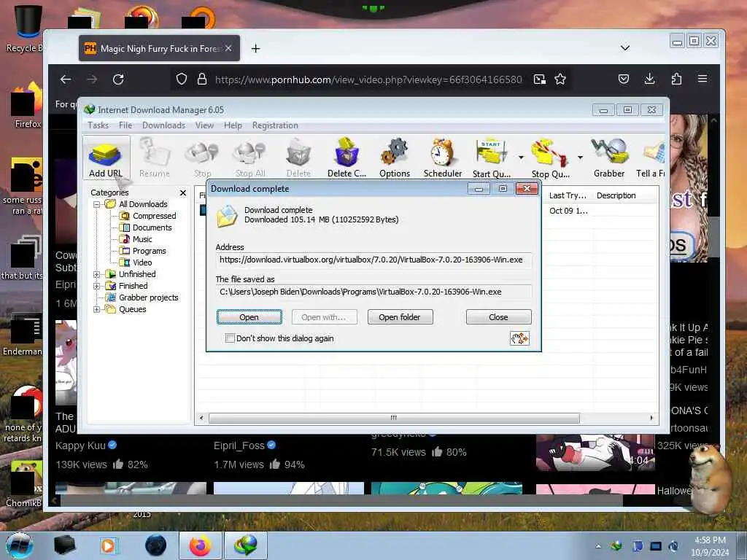Click the IDM horizontal scrollbar thumb
The height and width of the screenshot is (560, 747).
[x=394, y=418]
